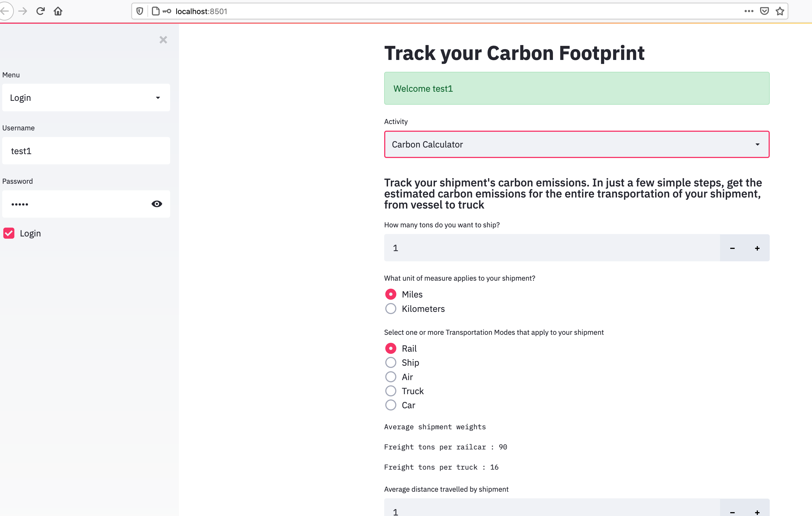The height and width of the screenshot is (516, 812).
Task: Click the Username input field
Action: coord(86,151)
